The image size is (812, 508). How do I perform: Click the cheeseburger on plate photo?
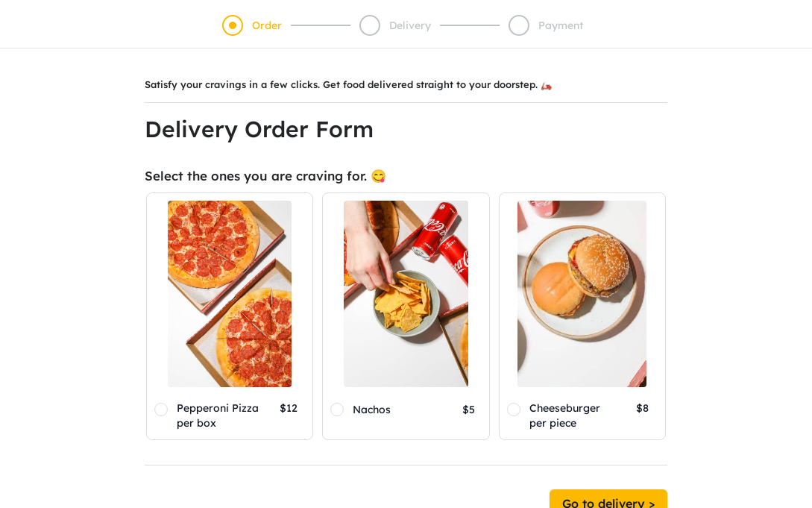[x=582, y=294]
